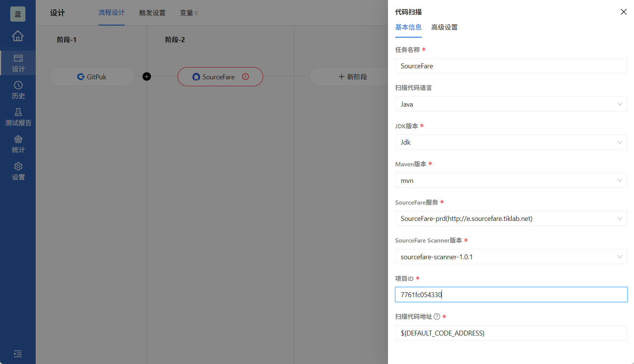Open the 触发设置 tab

coord(152,13)
